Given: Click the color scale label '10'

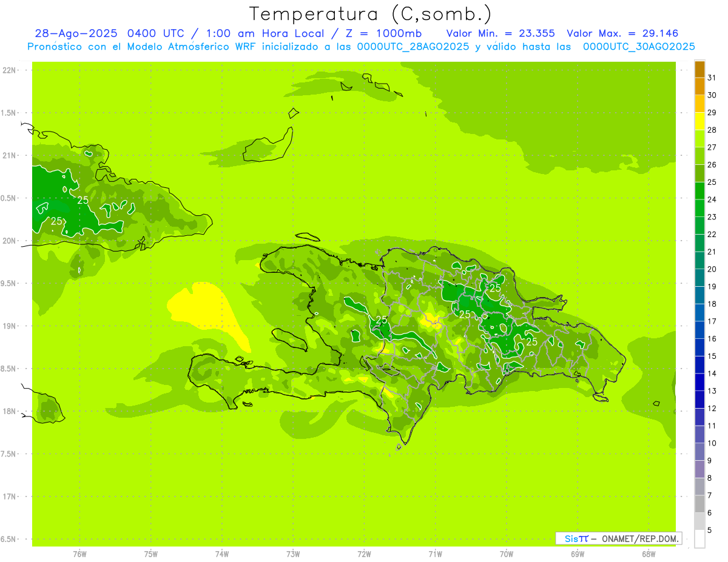Looking at the screenshot, I should pos(712,443).
